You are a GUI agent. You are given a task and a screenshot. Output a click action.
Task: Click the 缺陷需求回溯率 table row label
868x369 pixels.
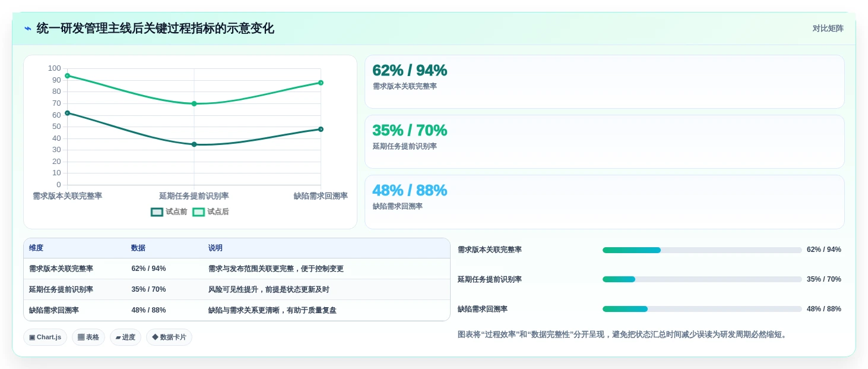(54, 310)
